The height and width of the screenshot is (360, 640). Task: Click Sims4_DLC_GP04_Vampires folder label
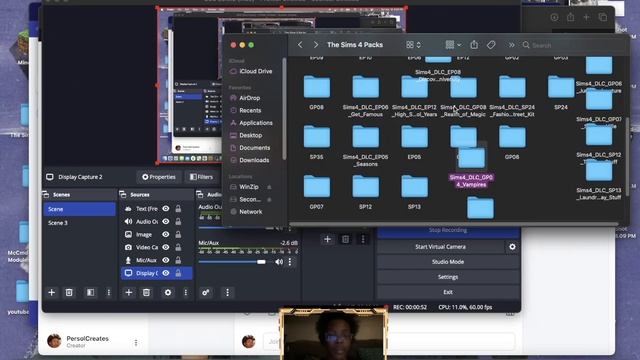471,181
